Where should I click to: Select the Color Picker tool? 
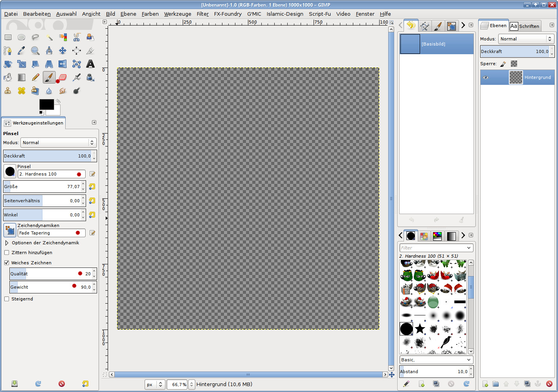[x=22, y=51]
